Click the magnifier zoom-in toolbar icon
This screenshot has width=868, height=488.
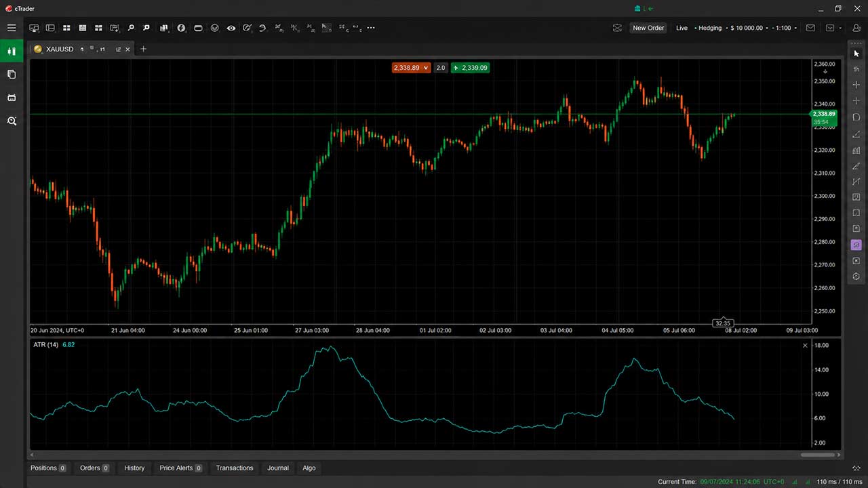130,28
